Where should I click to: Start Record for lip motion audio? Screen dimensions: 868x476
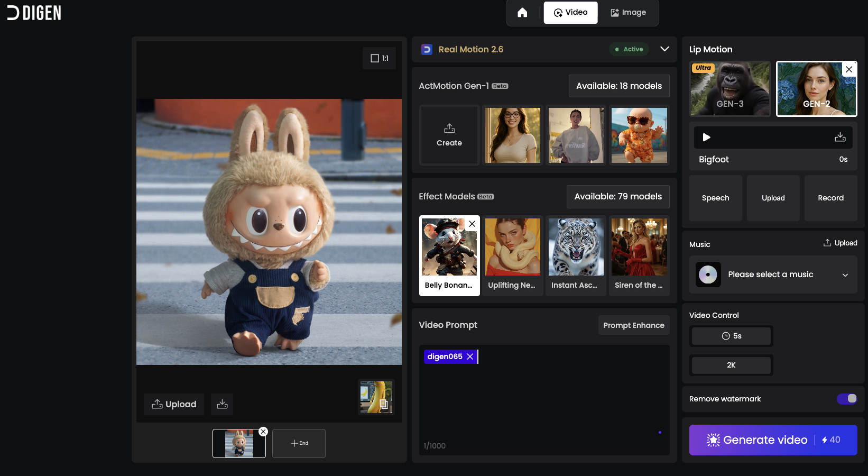(831, 198)
